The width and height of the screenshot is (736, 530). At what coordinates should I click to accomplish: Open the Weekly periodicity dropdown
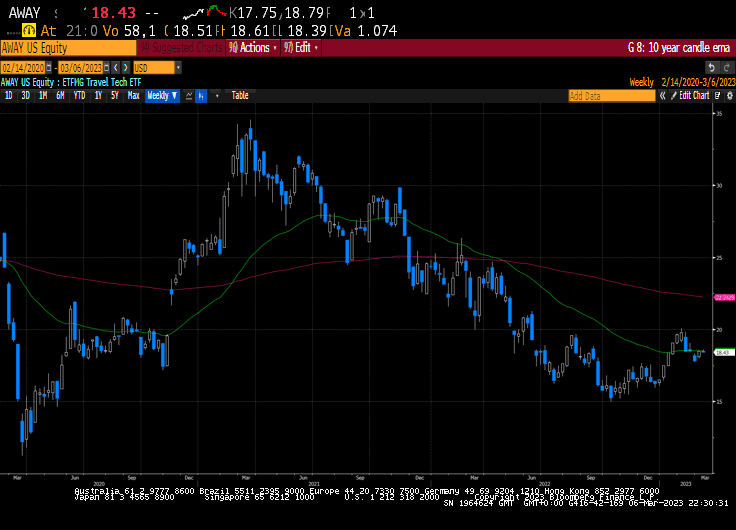point(162,96)
